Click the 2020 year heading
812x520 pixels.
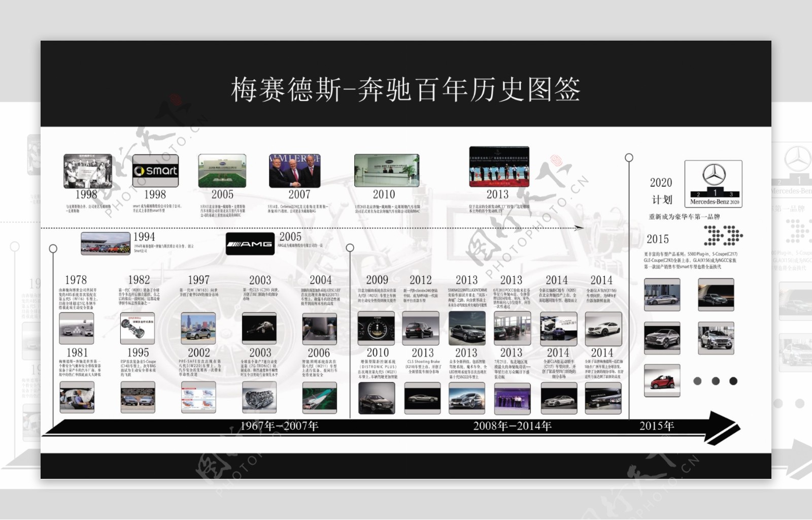click(x=661, y=183)
